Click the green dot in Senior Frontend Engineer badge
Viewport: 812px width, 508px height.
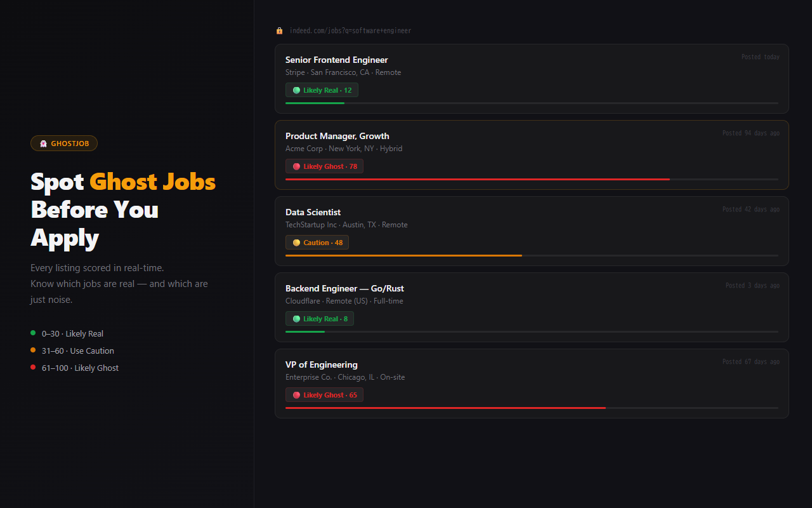tap(296, 90)
